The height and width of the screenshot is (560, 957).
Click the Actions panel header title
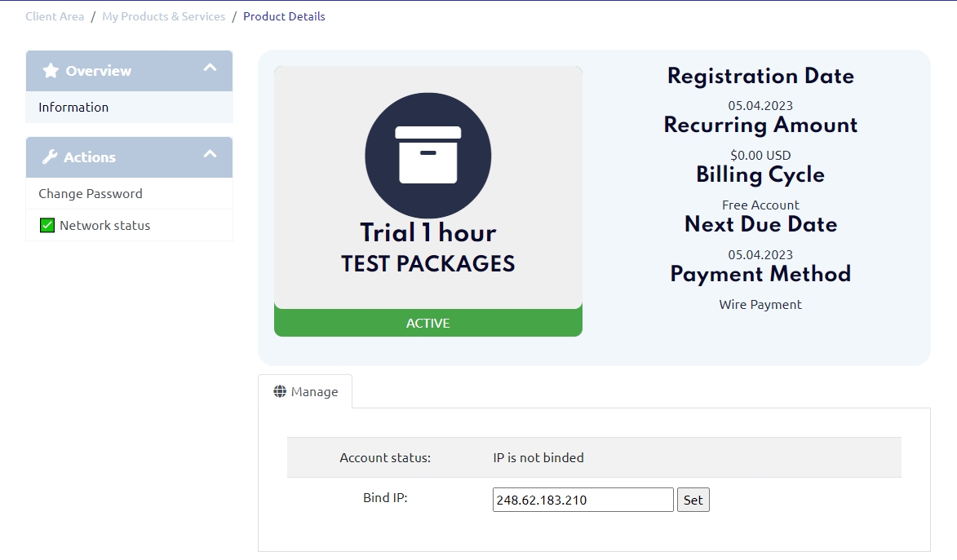(x=90, y=157)
